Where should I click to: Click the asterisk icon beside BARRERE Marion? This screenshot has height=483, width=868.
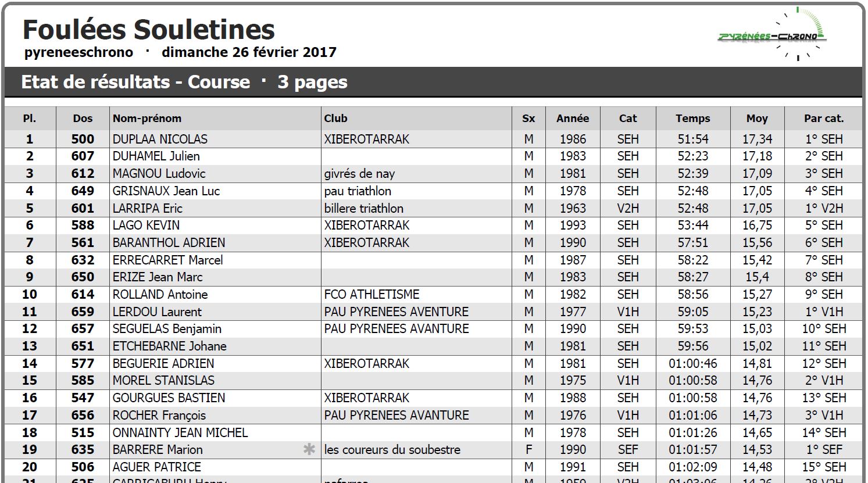[309, 449]
